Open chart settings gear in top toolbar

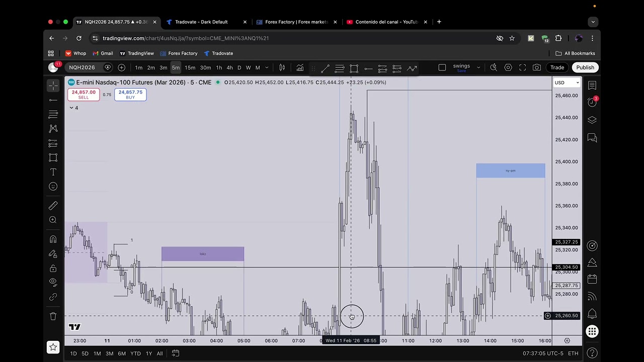pos(508,67)
